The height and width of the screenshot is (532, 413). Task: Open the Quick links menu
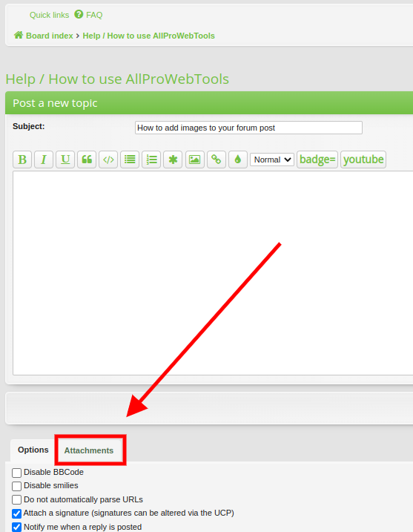click(x=49, y=15)
